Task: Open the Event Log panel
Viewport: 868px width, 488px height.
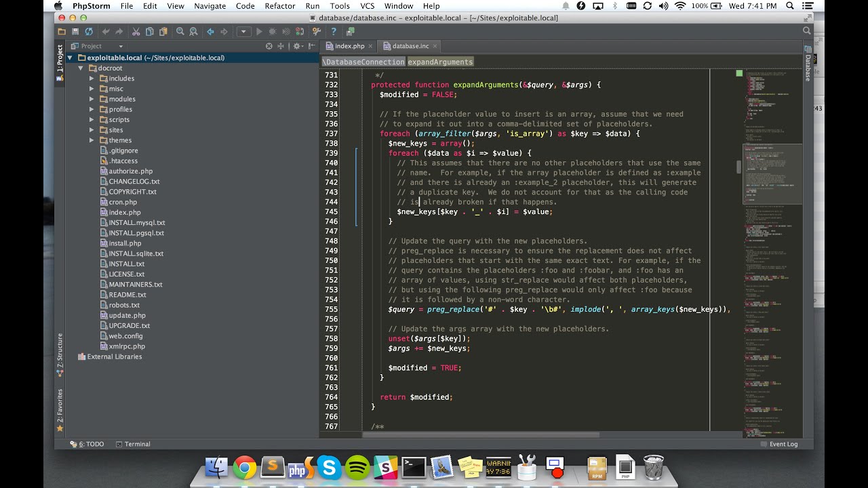Action: (x=778, y=444)
